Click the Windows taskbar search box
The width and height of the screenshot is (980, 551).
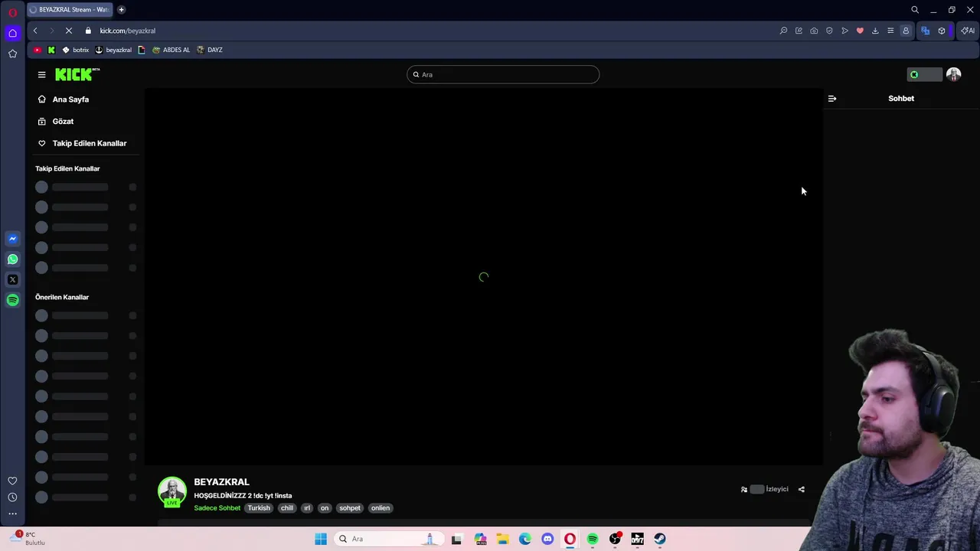click(x=389, y=539)
